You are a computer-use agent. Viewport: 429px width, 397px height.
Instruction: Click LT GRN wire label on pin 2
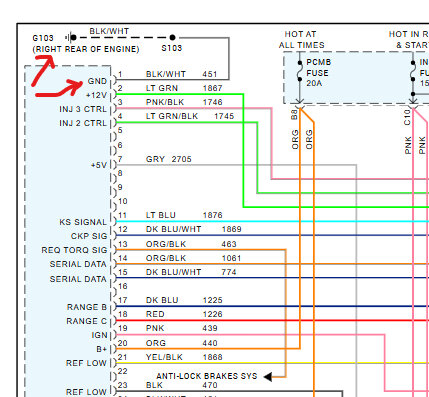point(162,88)
